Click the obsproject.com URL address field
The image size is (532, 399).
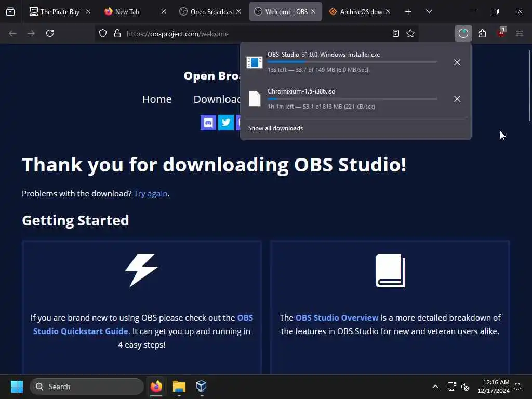tap(257, 34)
